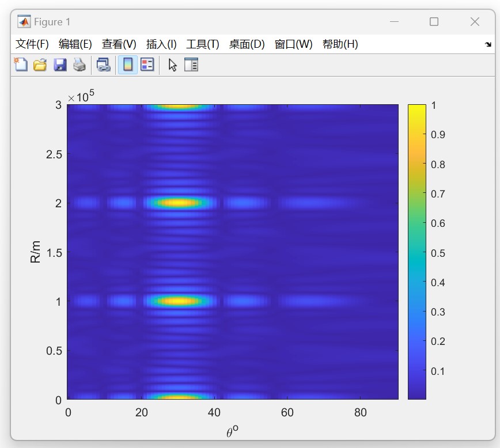
Task: Toggle the Insert Colorbar toolbar button
Action: [x=128, y=64]
